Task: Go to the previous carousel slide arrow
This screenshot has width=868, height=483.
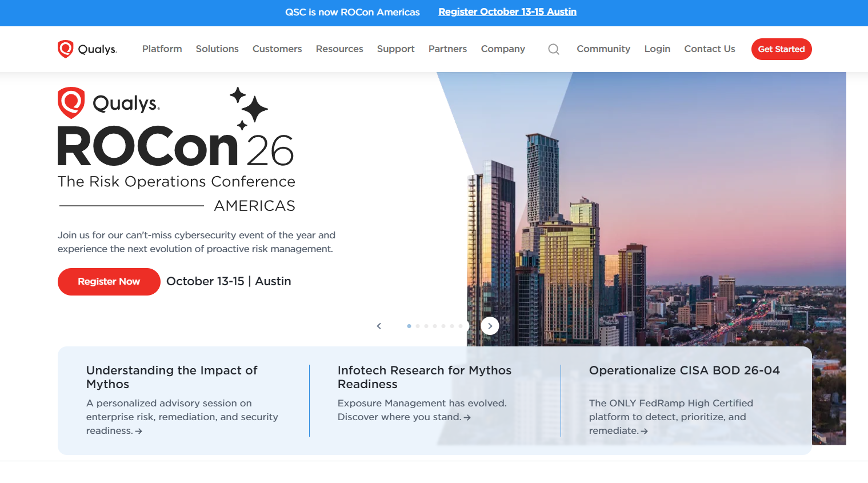Action: [x=379, y=326]
